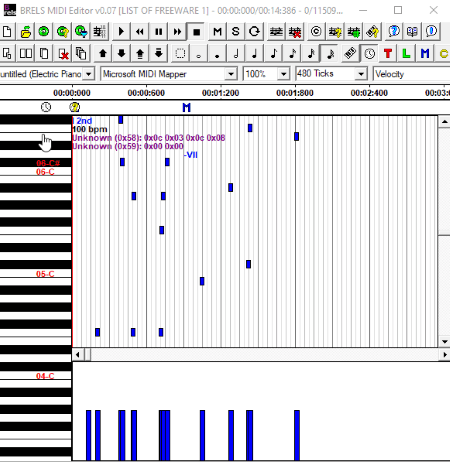450x462 pixels.
Task: Click the paste stacked pages icon
Action: pyautogui.click(x=81, y=53)
